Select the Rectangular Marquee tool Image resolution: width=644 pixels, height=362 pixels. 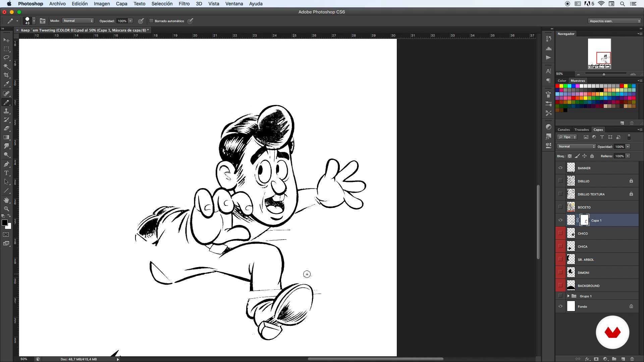click(x=6, y=49)
